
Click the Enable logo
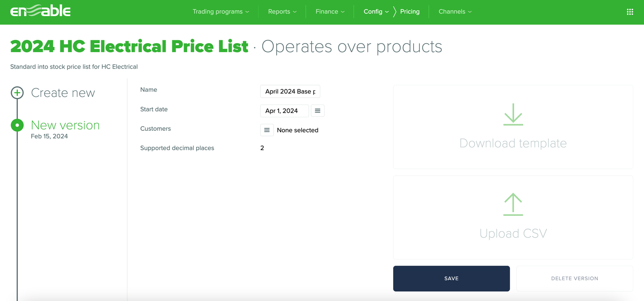40,11
